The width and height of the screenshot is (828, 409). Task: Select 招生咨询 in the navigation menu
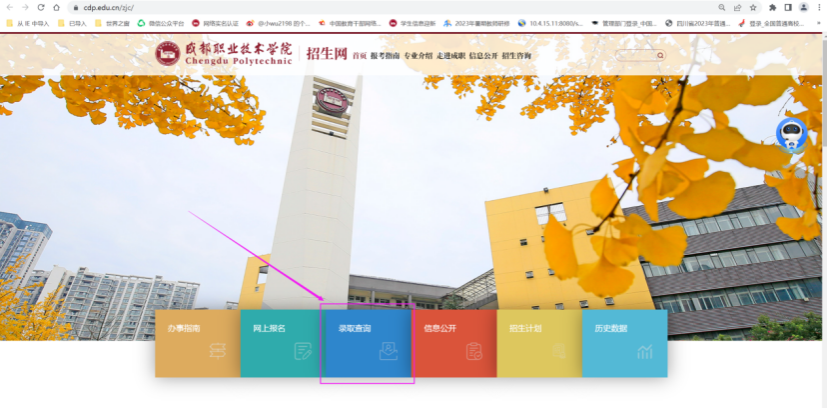[x=516, y=55]
